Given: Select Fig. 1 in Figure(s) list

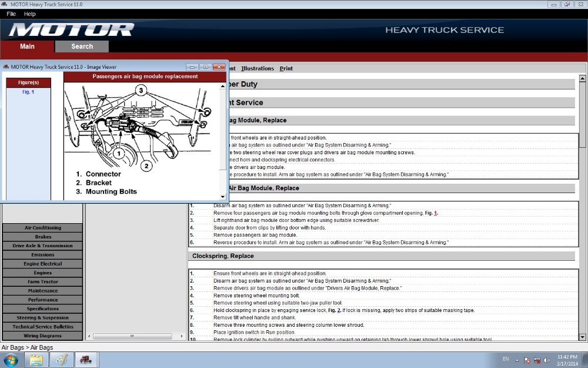Looking at the screenshot, I should (28, 92).
